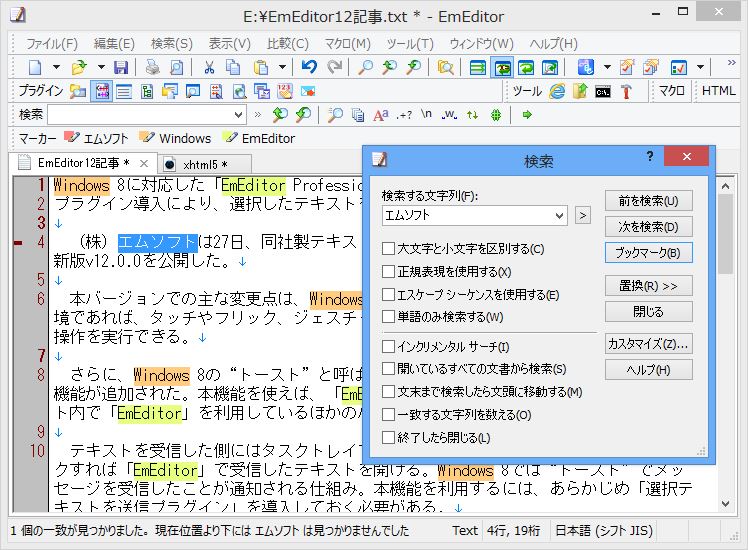Click the editor vertical scrollbar thumb
The width and height of the screenshot is (748, 550).
(726, 234)
